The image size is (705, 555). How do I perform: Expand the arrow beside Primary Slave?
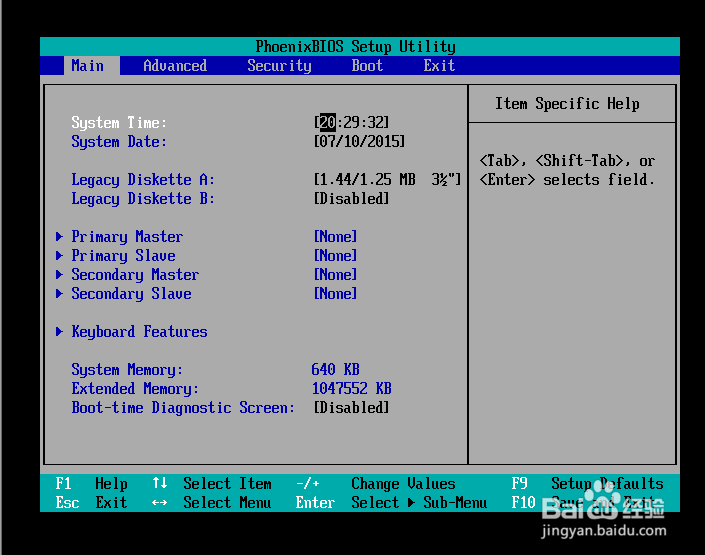click(59, 255)
